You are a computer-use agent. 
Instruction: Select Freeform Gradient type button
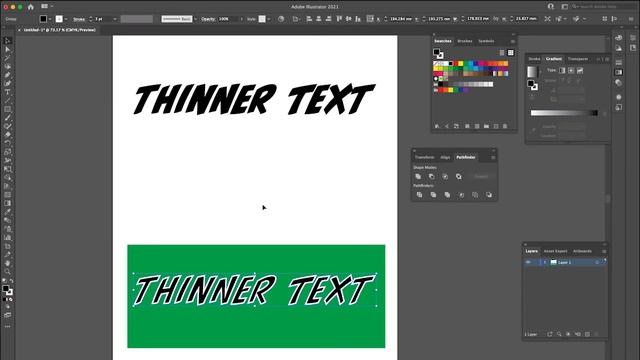(x=580, y=71)
